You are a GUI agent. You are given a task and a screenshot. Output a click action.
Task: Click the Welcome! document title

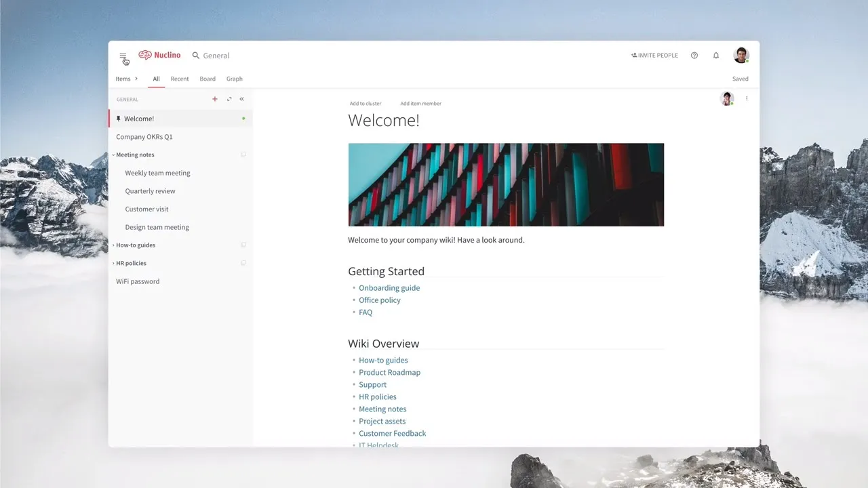pos(384,121)
